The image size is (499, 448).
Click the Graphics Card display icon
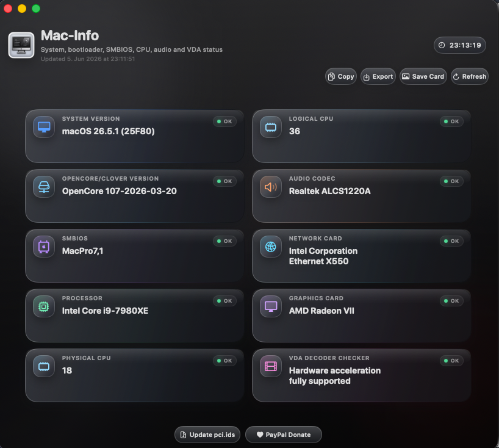click(x=271, y=306)
